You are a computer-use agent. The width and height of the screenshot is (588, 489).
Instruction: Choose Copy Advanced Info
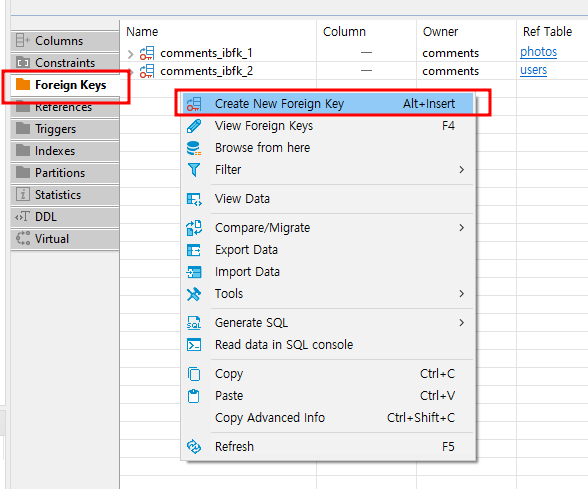328,418
